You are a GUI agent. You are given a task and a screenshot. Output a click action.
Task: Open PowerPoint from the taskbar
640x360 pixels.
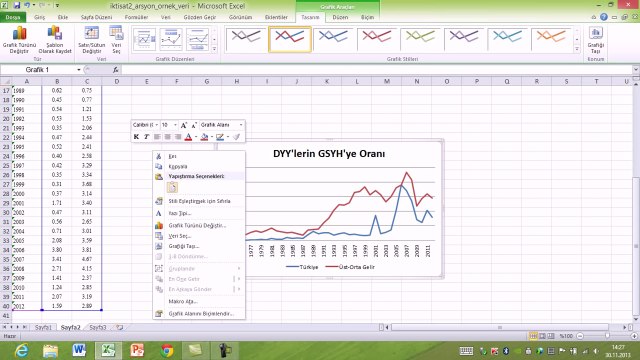pos(138,351)
